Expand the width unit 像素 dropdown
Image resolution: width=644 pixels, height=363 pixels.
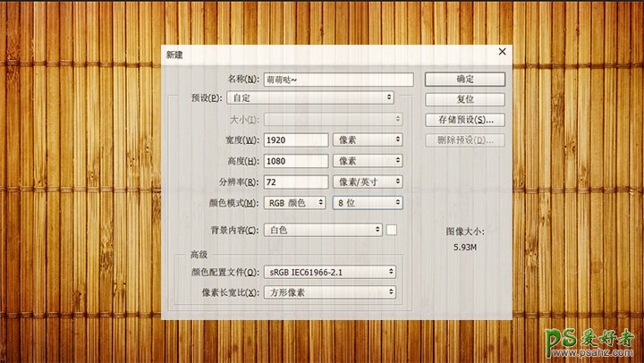(x=367, y=139)
